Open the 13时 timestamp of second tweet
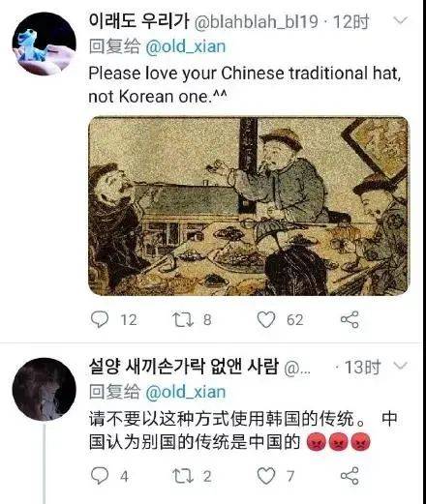The height and width of the screenshot is (504, 426). pos(362,367)
